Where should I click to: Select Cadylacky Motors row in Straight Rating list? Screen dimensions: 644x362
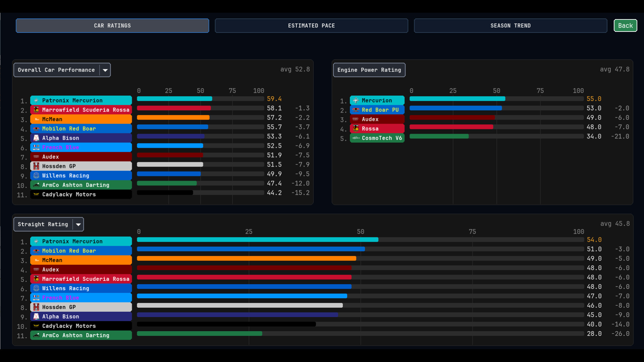pos(81,326)
